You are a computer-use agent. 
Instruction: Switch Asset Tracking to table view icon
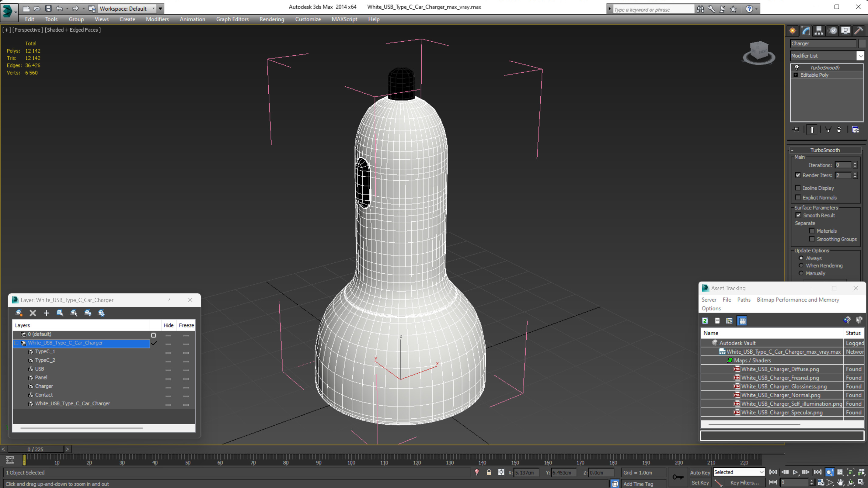click(742, 320)
